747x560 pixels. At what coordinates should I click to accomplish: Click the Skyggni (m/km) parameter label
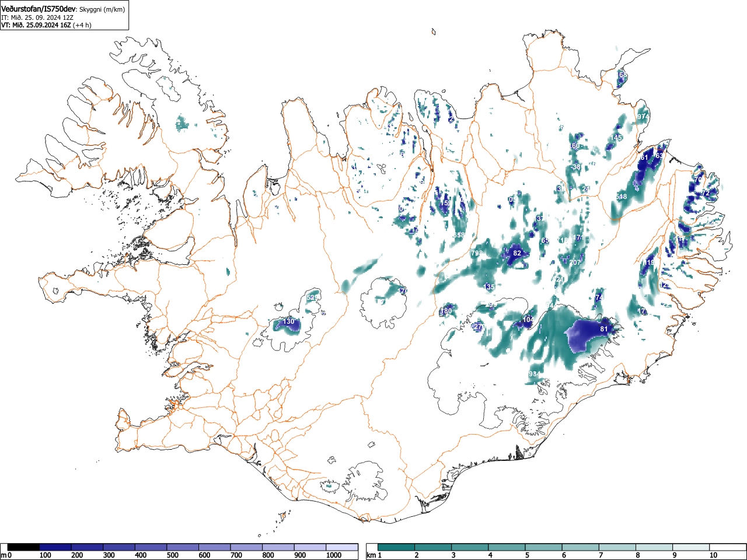pos(103,9)
